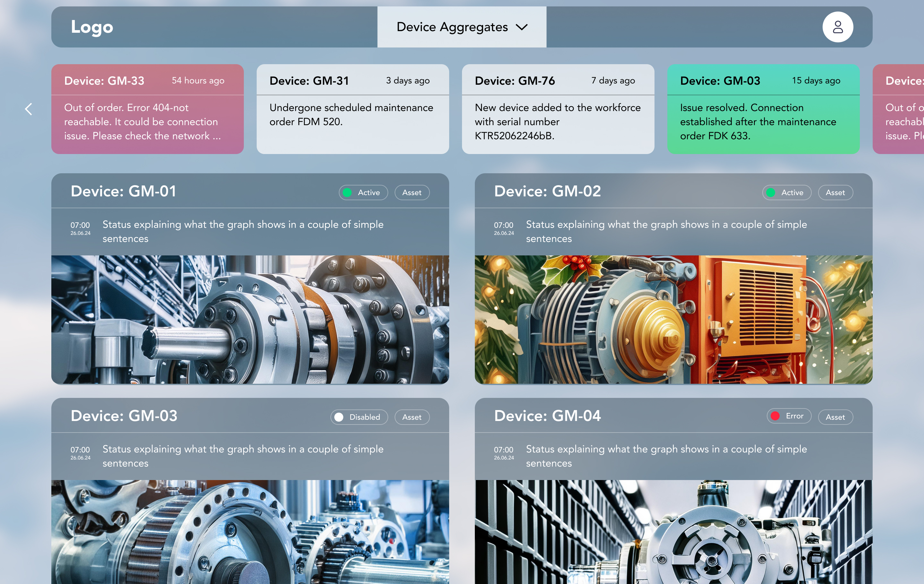Viewport: 924px width, 584px height.
Task: Click the Asset tag on GM-04
Action: [835, 417]
